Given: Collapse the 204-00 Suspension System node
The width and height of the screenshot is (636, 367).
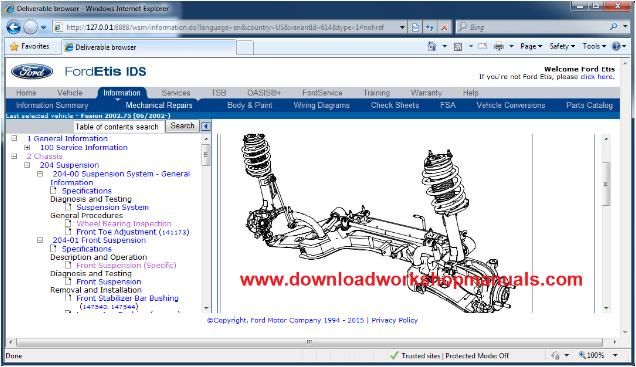Looking at the screenshot, I should click(x=40, y=174).
